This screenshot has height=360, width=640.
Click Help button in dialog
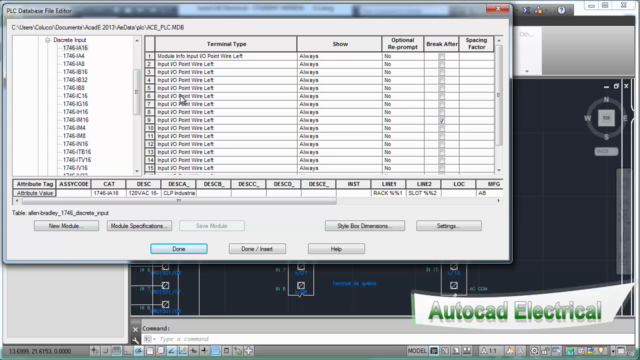pyautogui.click(x=336, y=249)
